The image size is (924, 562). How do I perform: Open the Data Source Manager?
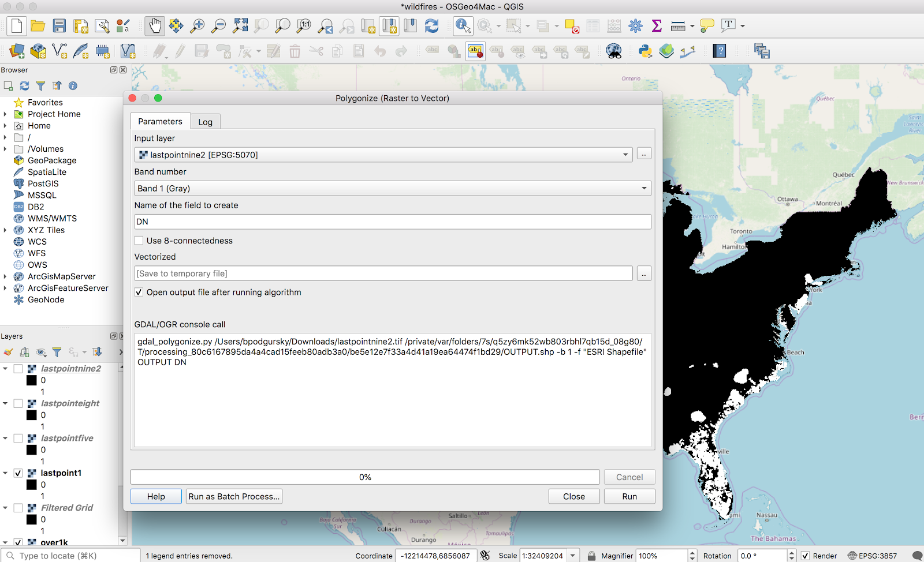coord(17,51)
